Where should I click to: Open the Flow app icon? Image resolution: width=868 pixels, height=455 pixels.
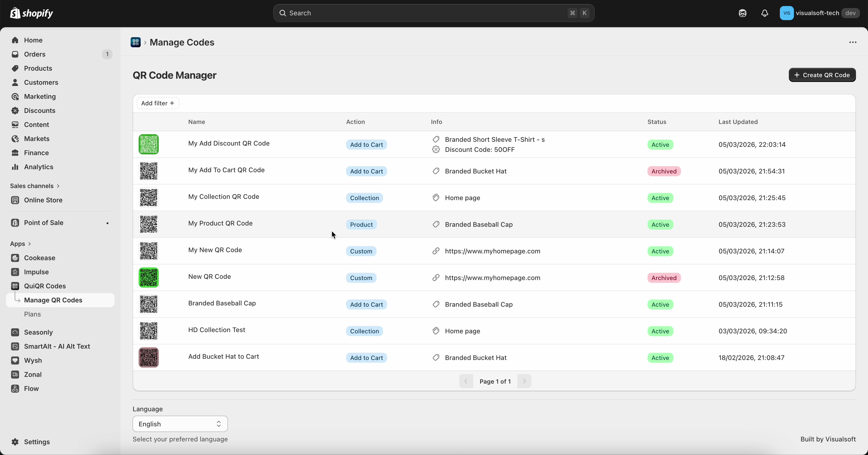(x=16, y=389)
